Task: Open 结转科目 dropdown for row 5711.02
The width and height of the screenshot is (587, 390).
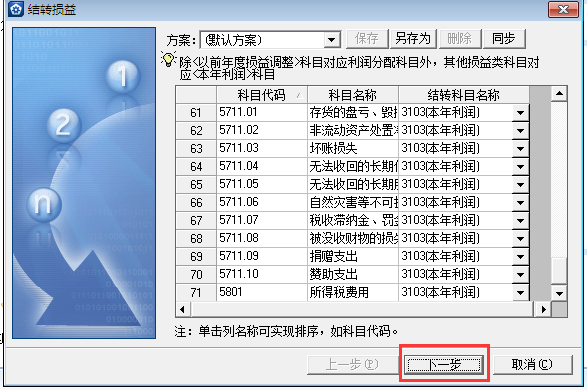Action: click(x=521, y=131)
